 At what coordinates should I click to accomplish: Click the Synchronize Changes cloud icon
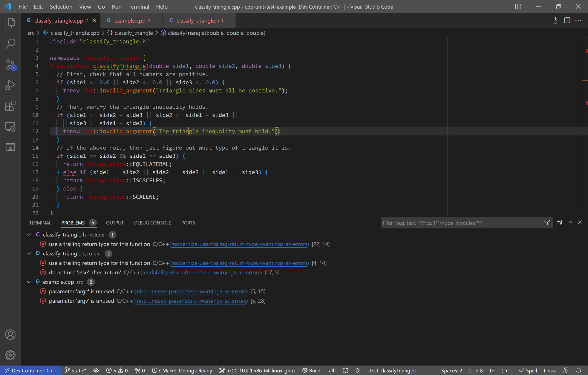point(96,370)
